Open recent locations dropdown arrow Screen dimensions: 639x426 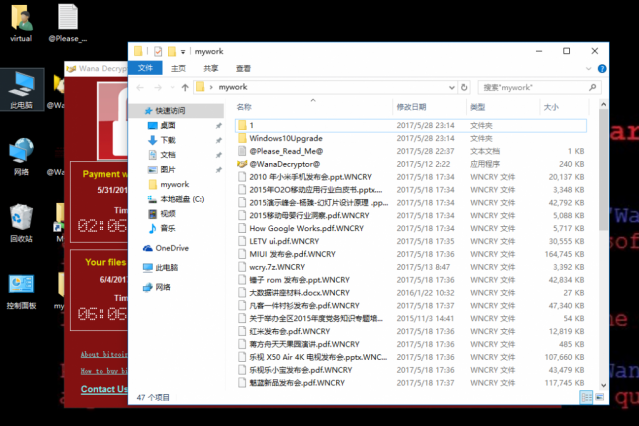pos(172,87)
